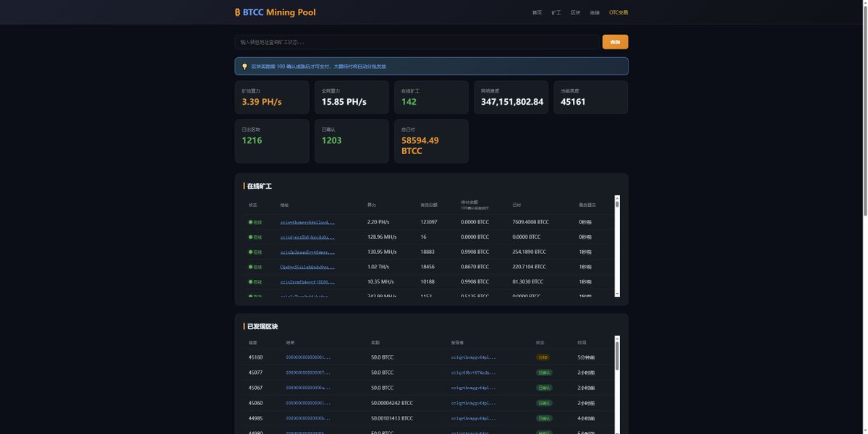Focus the wallet address search field
The image size is (868, 434).
417,42
